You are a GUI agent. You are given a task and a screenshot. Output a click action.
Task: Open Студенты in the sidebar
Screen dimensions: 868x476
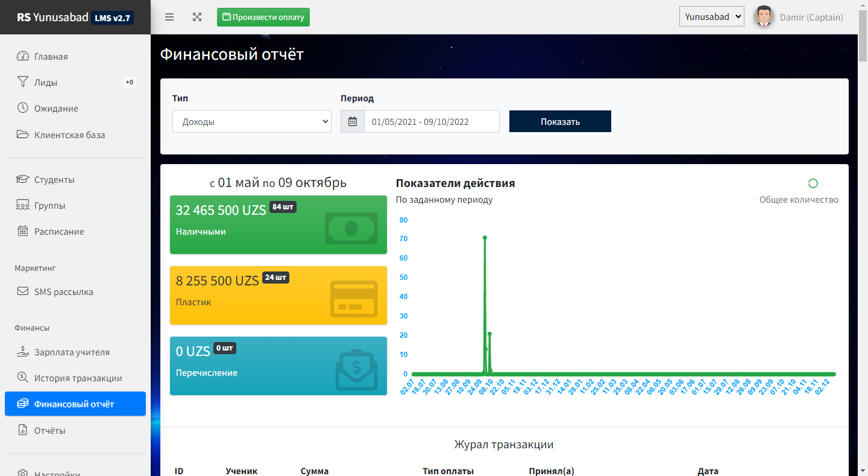pos(54,179)
